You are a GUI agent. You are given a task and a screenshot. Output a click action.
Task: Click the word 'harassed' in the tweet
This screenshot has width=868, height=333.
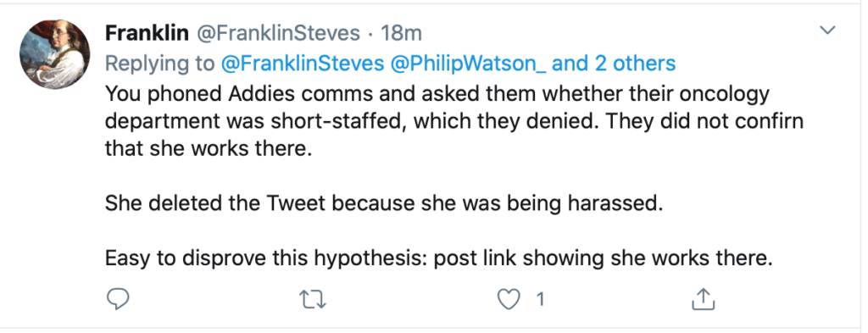click(615, 203)
